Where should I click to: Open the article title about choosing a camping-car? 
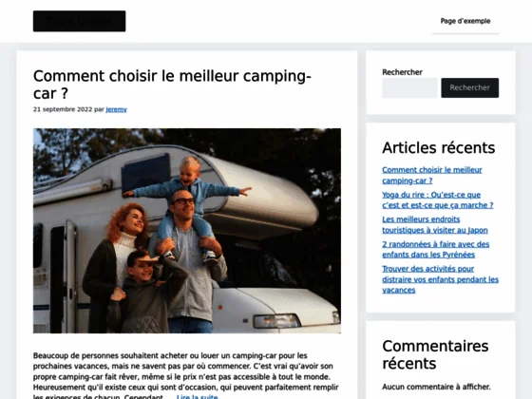point(172,85)
